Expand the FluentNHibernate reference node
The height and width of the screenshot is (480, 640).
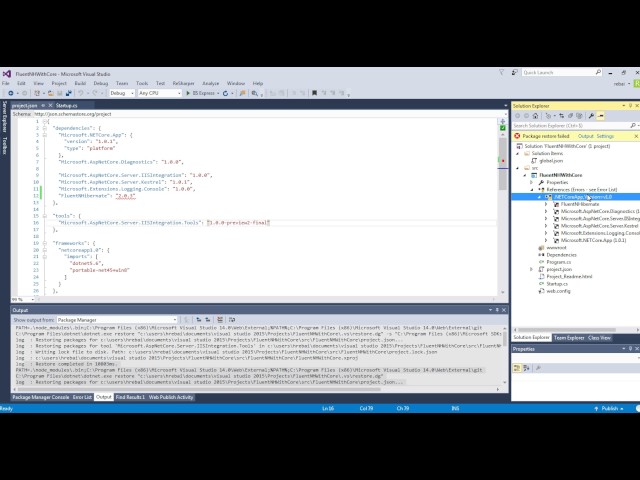pyautogui.click(x=546, y=204)
